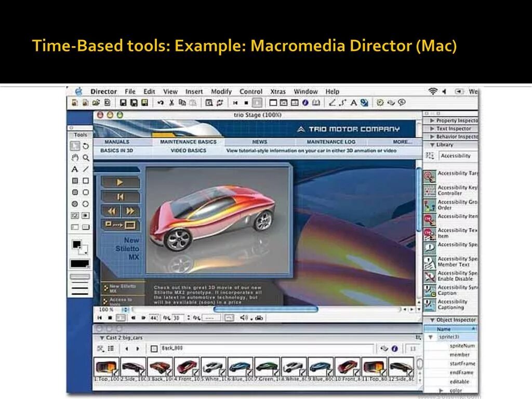Click the Cut scissors icon
Image resolution: width=532 pixels, height=399 pixels.
171,102
